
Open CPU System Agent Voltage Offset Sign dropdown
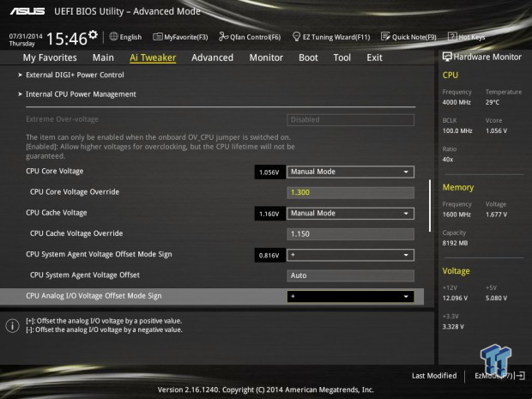point(350,255)
